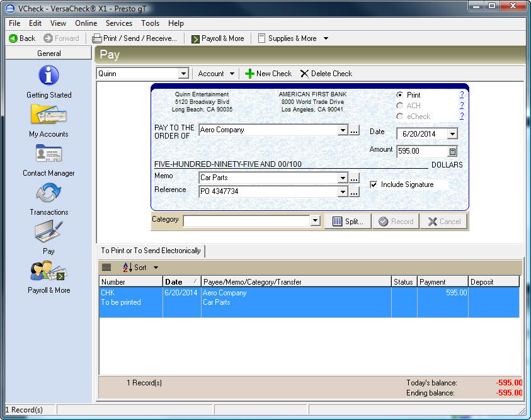
Task: Open the Contact Manager
Action: point(49,159)
